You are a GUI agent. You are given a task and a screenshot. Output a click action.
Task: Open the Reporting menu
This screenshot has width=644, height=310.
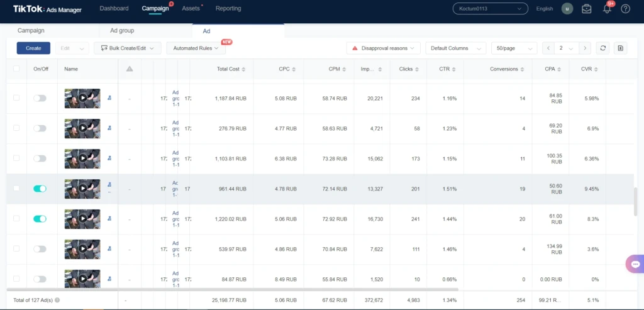(x=228, y=8)
